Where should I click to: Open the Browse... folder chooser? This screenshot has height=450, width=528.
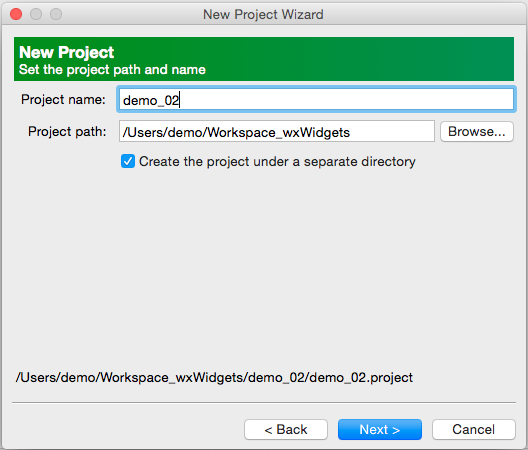pyautogui.click(x=477, y=131)
